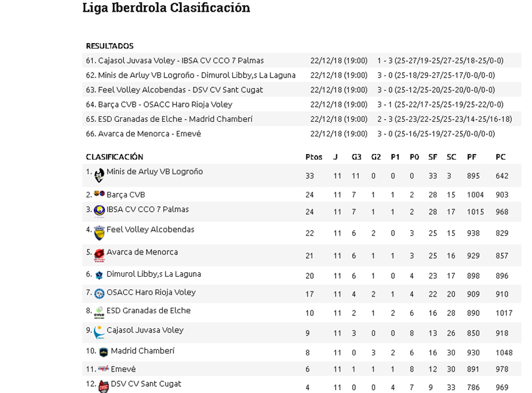The height and width of the screenshot is (393, 532).
Task: Click the ESD Granadas de Elche logo
Action: 99,313
